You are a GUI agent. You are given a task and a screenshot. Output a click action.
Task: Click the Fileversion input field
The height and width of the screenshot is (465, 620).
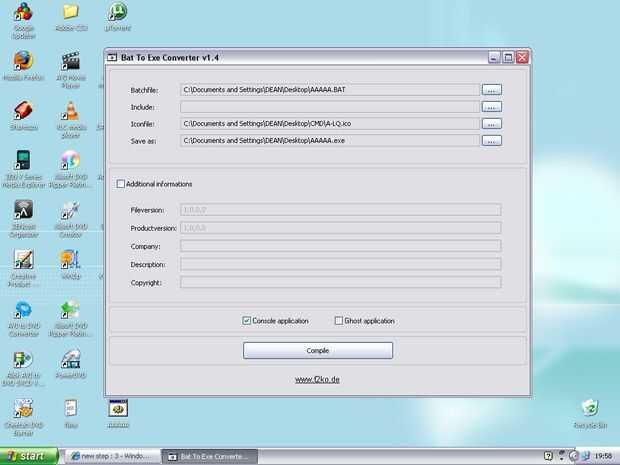coord(340,210)
